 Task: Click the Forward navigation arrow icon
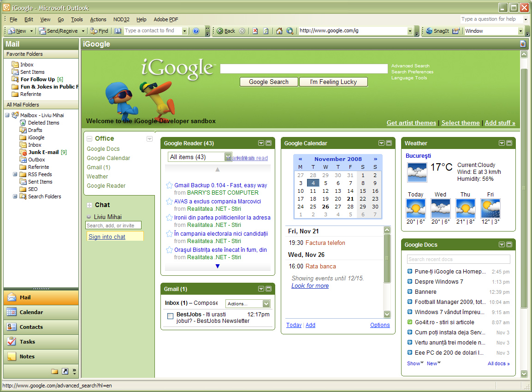click(x=242, y=31)
